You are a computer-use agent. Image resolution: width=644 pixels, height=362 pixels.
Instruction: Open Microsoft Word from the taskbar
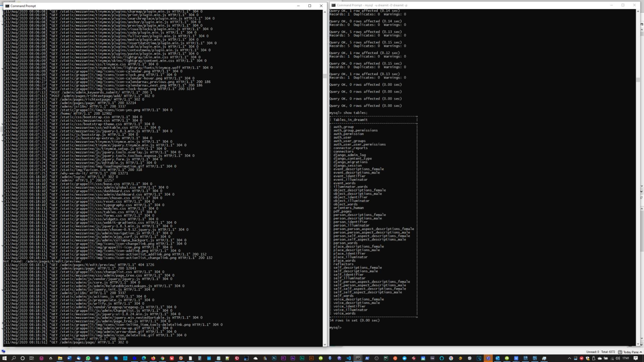tap(69, 358)
